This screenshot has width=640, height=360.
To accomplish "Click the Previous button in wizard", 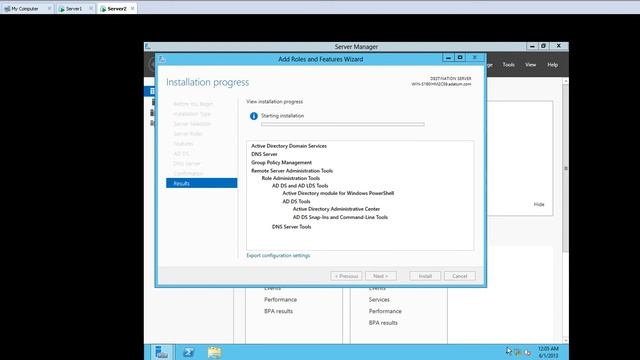I will coord(346,276).
